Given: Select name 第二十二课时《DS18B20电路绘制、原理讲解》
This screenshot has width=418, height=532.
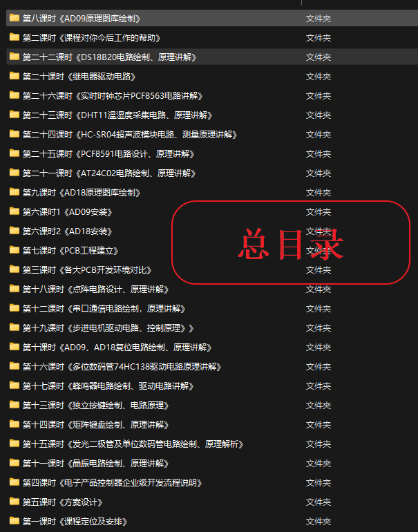Looking at the screenshot, I should click(110, 57).
